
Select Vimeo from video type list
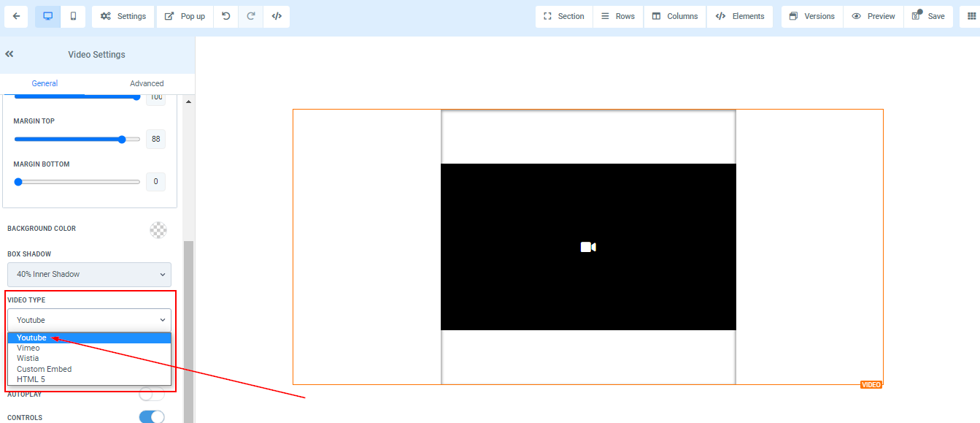[28, 348]
